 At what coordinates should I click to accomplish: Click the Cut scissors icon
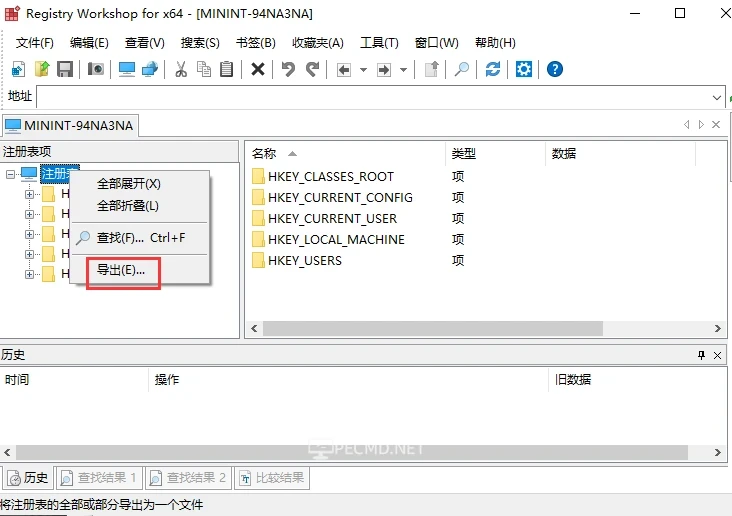(181, 70)
